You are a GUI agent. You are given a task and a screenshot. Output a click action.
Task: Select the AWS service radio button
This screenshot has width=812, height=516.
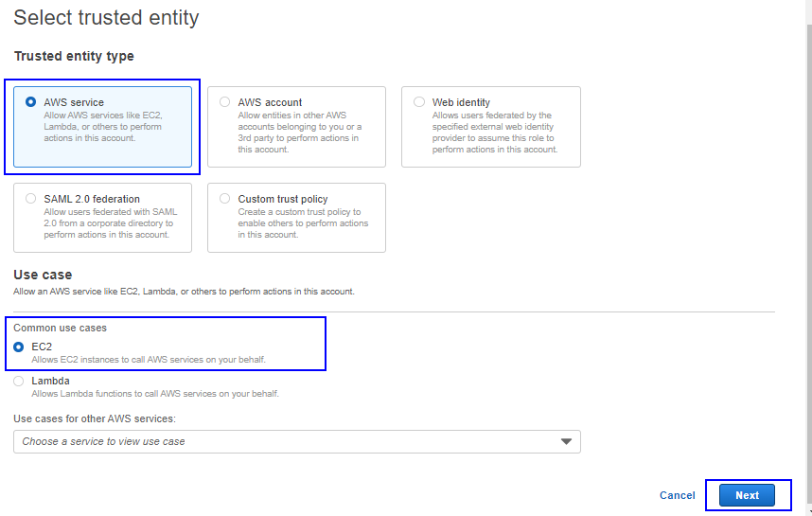point(30,102)
